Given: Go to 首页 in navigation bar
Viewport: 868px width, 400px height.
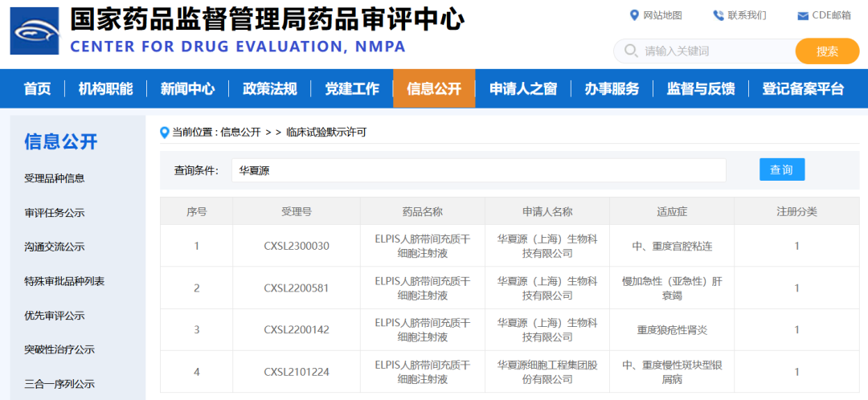Looking at the screenshot, I should [x=38, y=88].
